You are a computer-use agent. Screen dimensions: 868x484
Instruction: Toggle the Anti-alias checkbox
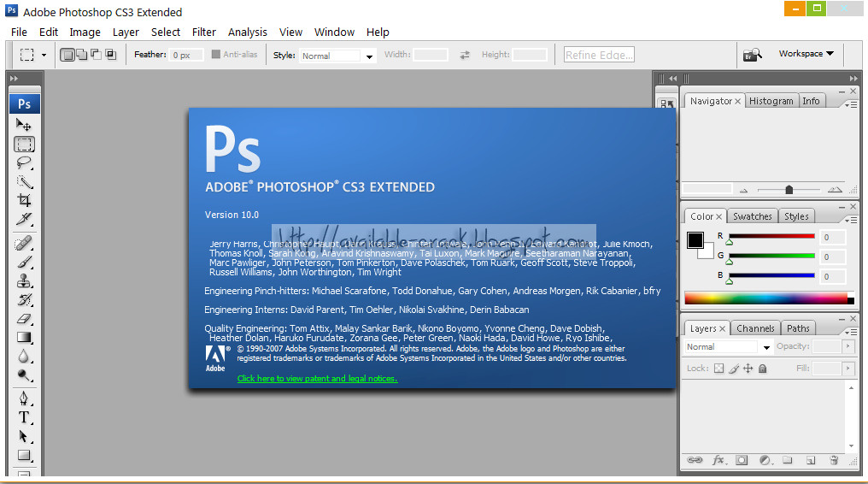pyautogui.click(x=216, y=54)
